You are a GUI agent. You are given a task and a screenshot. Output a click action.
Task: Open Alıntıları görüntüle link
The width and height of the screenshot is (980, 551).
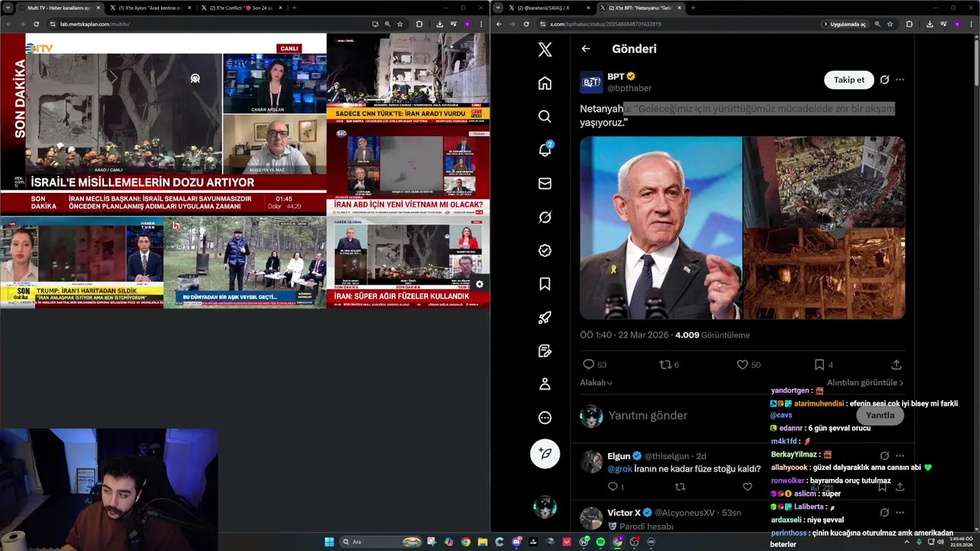865,383
